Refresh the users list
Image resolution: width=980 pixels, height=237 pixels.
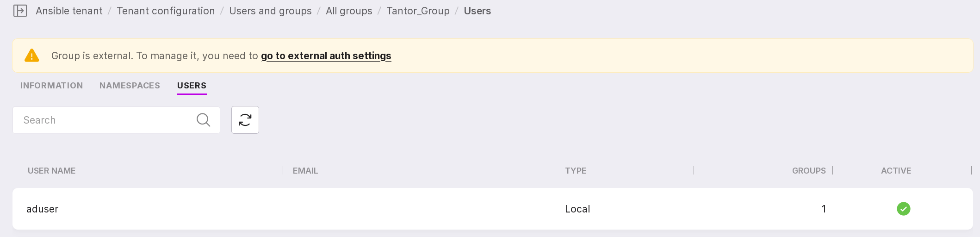pos(245,120)
